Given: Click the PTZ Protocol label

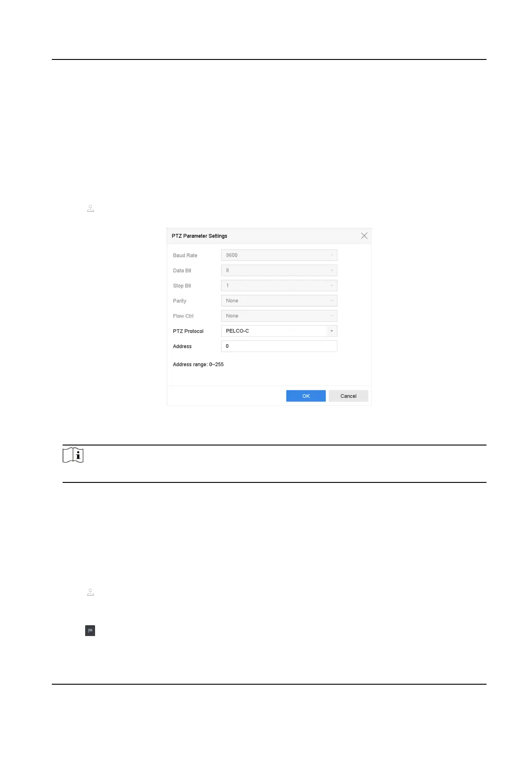Looking at the screenshot, I should pos(188,331).
